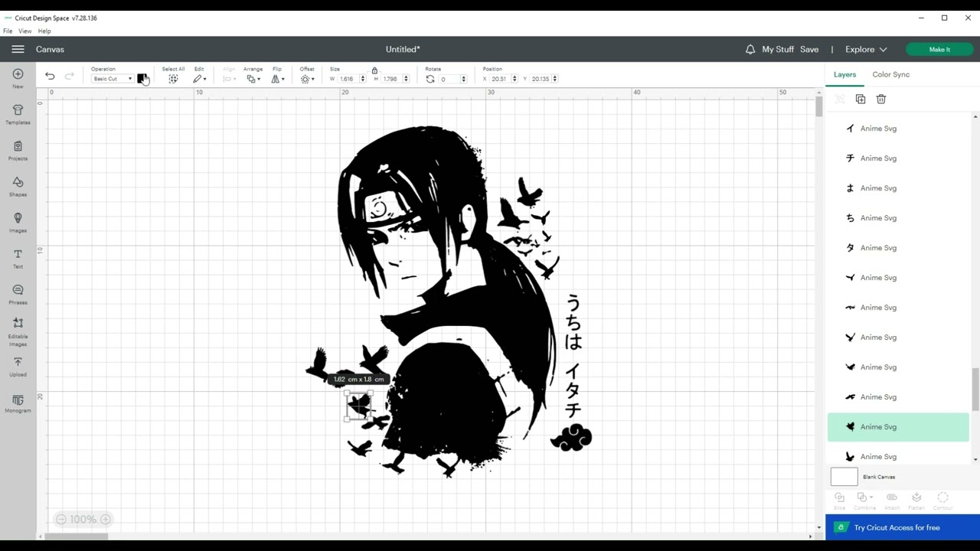Image resolution: width=980 pixels, height=551 pixels.
Task: Open the Shapes panel
Action: point(18,186)
